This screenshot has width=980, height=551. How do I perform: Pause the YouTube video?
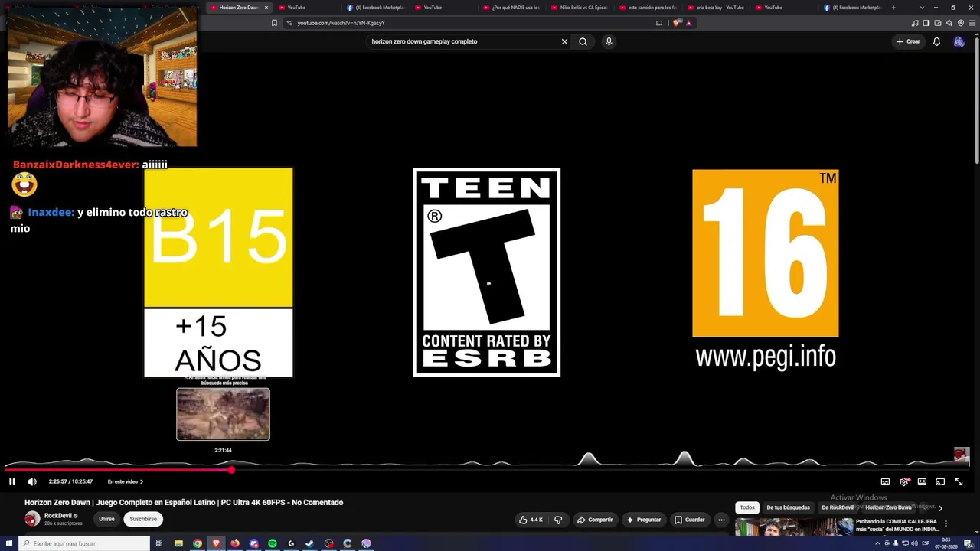[12, 481]
